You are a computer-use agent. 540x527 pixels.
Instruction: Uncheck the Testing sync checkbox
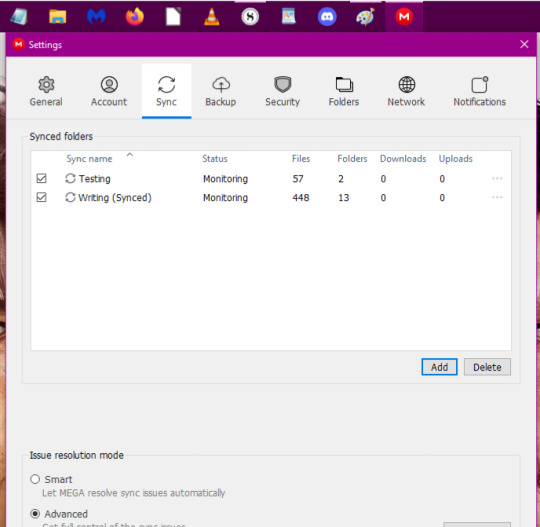pos(41,178)
